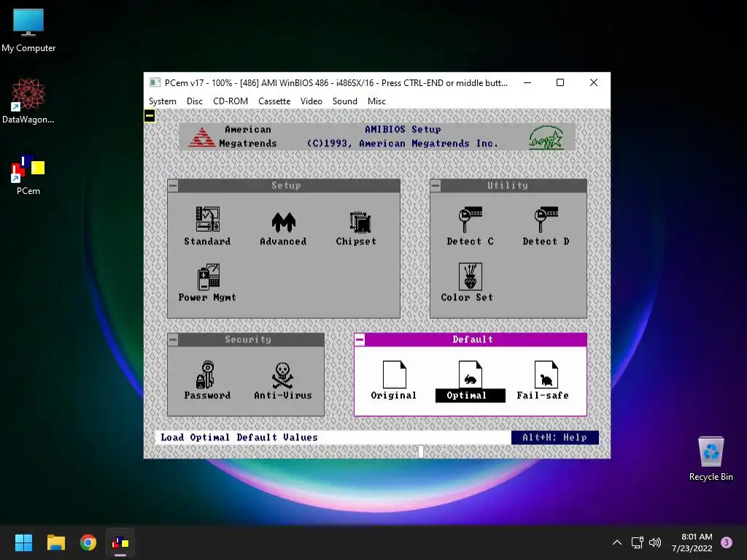Open the Misc menu

click(376, 101)
